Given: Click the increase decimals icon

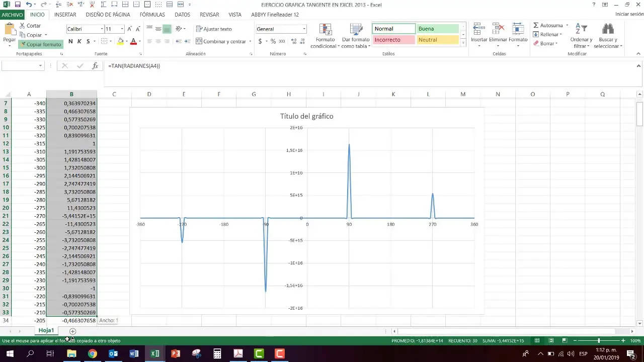Looking at the screenshot, I should tap(294, 41).
